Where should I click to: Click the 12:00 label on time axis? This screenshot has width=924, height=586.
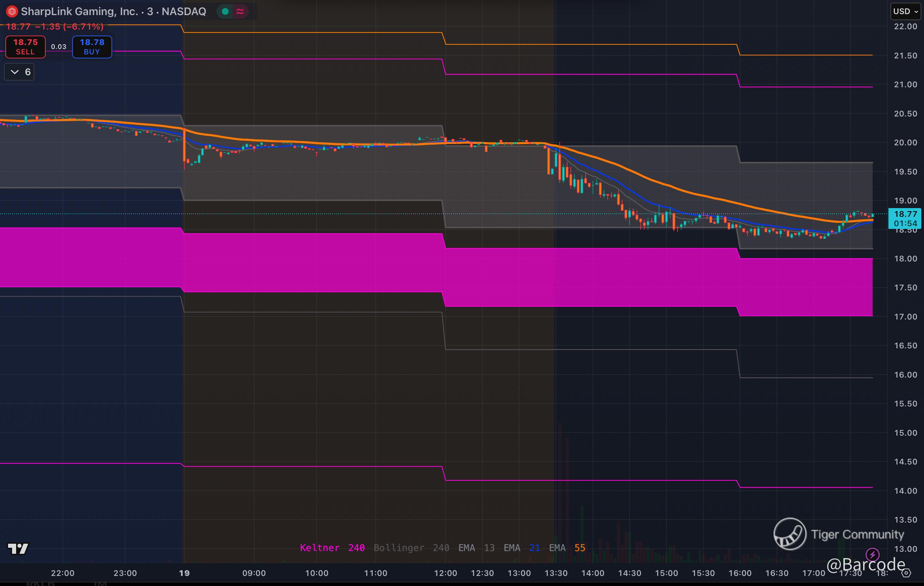[445, 573]
